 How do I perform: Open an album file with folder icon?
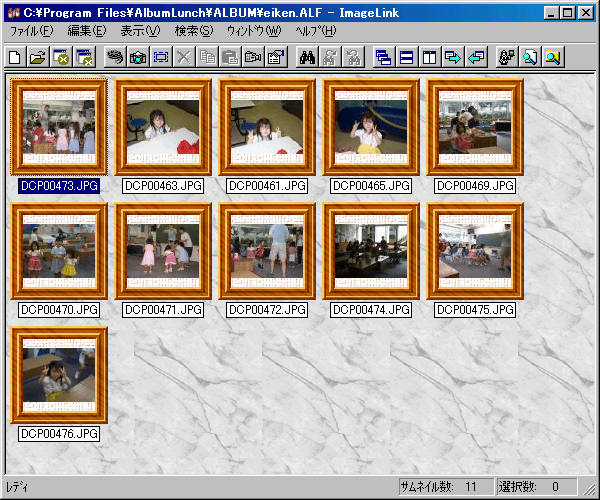click(x=38, y=58)
